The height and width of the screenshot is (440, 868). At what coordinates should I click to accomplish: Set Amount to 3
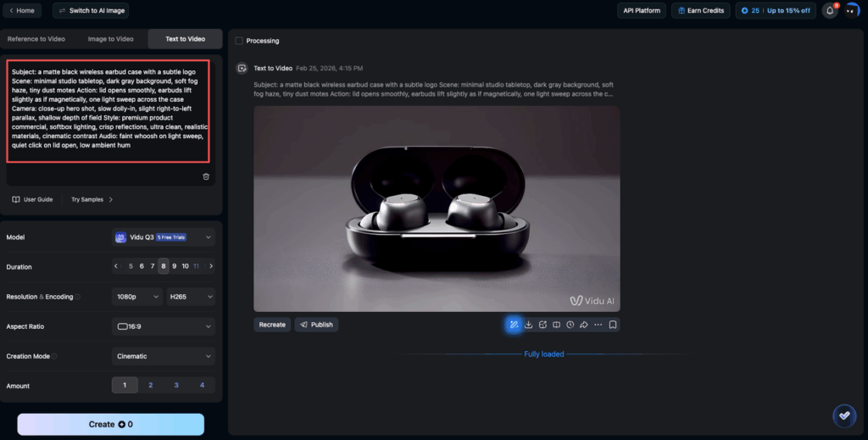tap(176, 385)
